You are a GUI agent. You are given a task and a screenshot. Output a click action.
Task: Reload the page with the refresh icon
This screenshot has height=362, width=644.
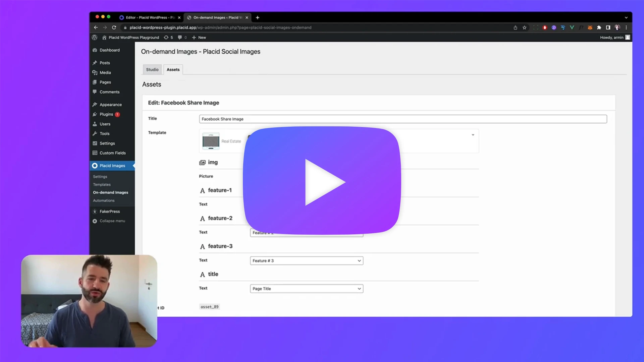114,27
